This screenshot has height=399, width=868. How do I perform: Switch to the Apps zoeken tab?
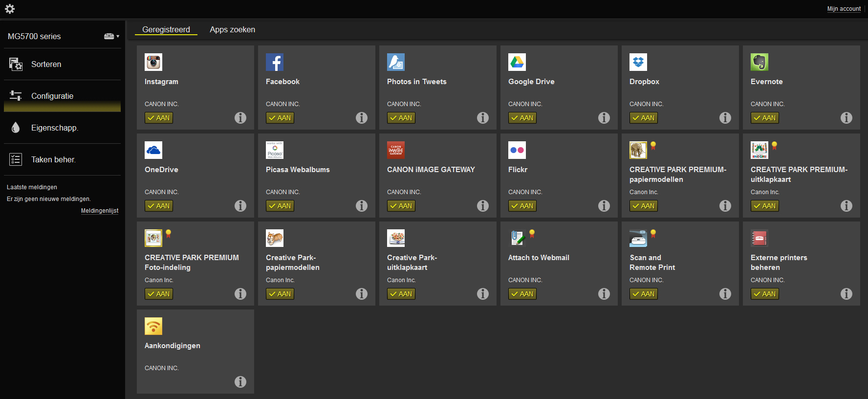click(232, 29)
